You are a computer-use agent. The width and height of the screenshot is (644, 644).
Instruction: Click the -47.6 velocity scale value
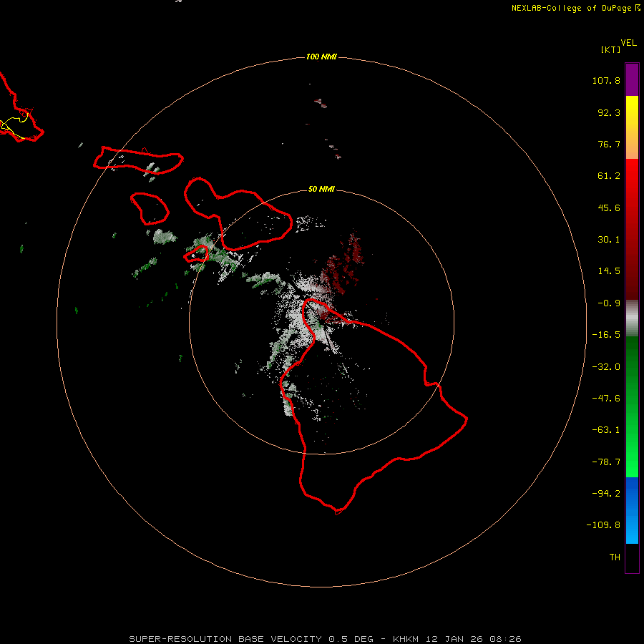pos(606,399)
